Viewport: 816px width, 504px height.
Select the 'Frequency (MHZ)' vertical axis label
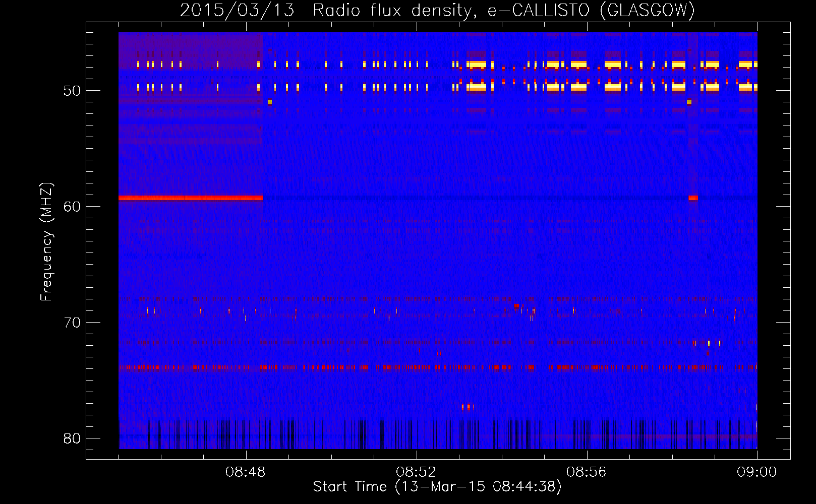tap(46, 242)
